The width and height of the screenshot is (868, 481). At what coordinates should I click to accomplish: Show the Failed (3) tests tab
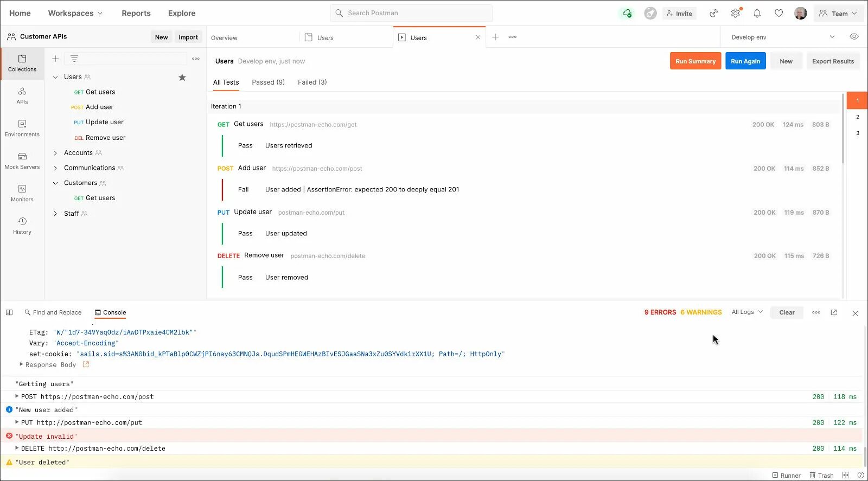pyautogui.click(x=312, y=82)
